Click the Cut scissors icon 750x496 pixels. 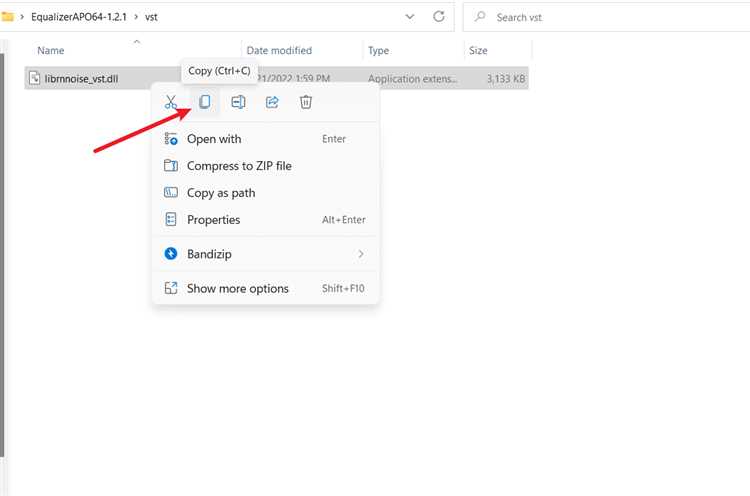click(x=171, y=102)
